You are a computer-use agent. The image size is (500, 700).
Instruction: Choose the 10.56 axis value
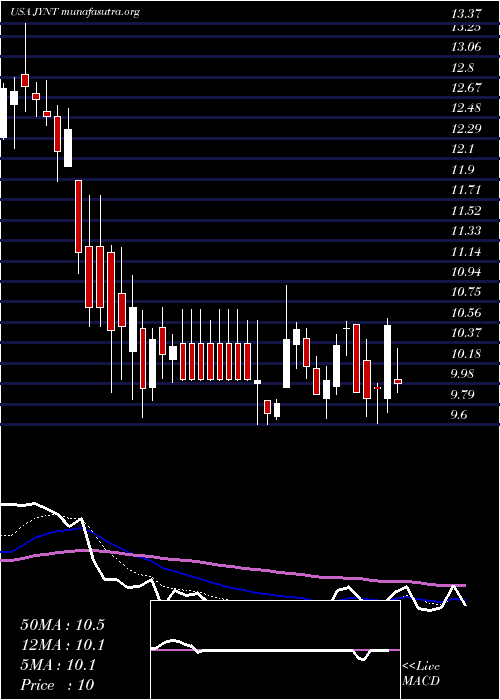click(466, 312)
